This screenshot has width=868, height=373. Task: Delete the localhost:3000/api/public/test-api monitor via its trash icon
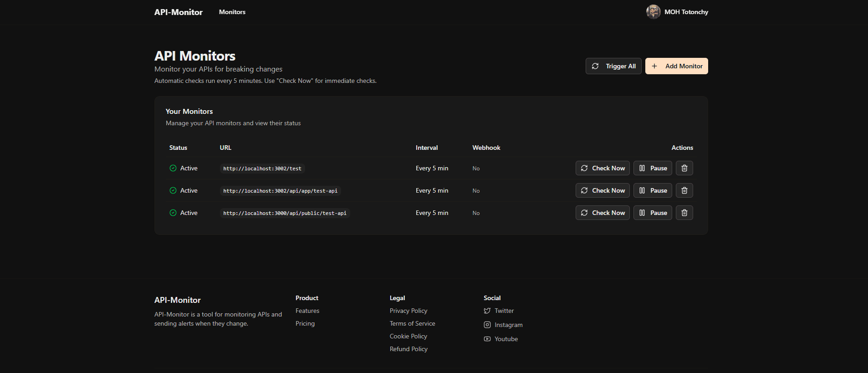[684, 213]
